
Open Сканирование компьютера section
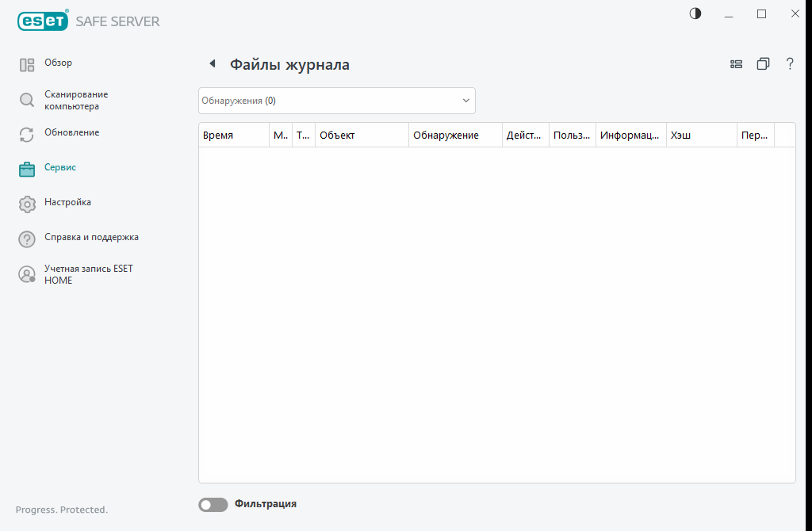click(x=76, y=101)
